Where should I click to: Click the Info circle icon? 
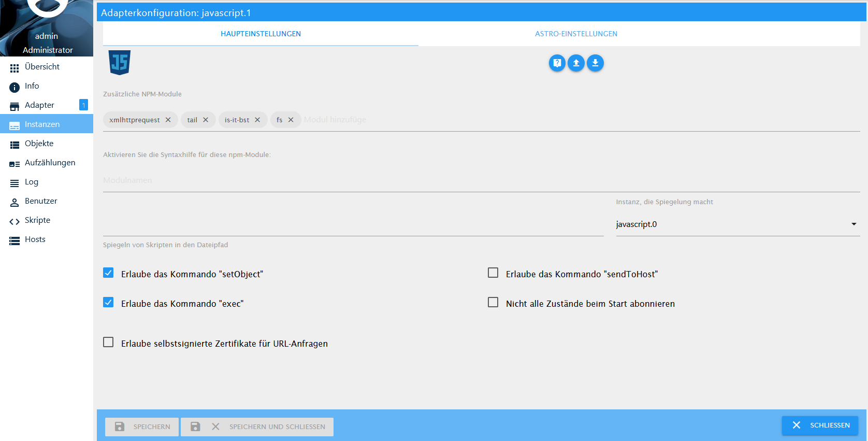click(x=15, y=87)
